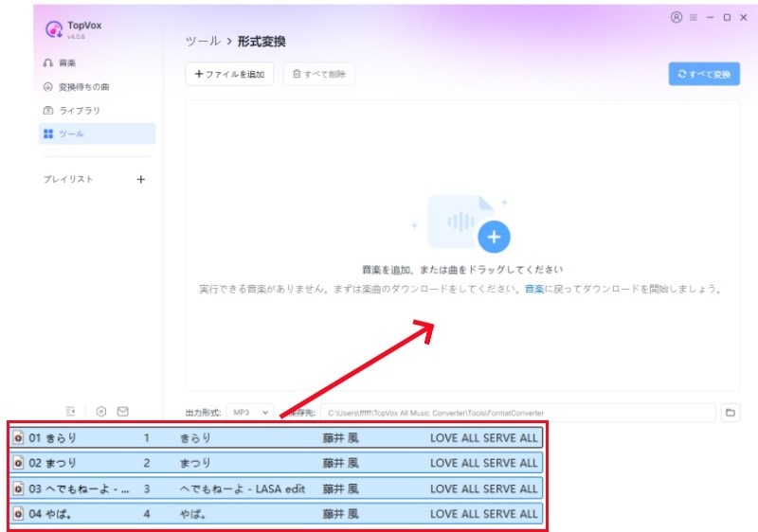Viewport: 758px width, 532px height.
Task: Click the mail feedback icon
Action: pyautogui.click(x=123, y=412)
